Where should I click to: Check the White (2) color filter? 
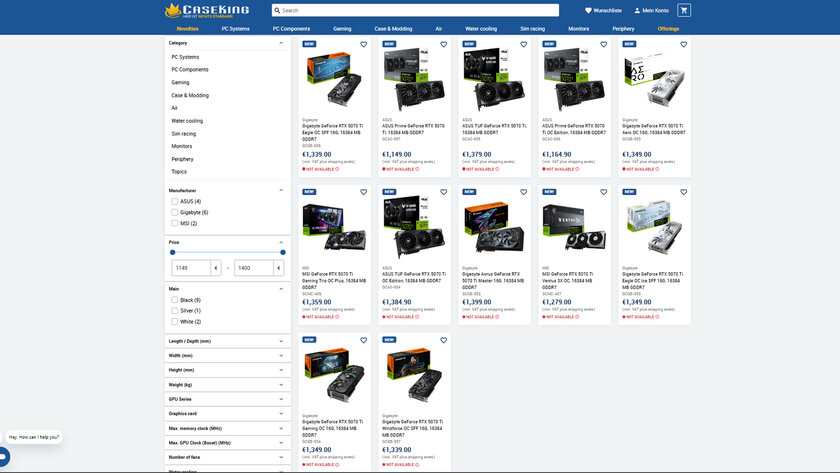pyautogui.click(x=174, y=321)
